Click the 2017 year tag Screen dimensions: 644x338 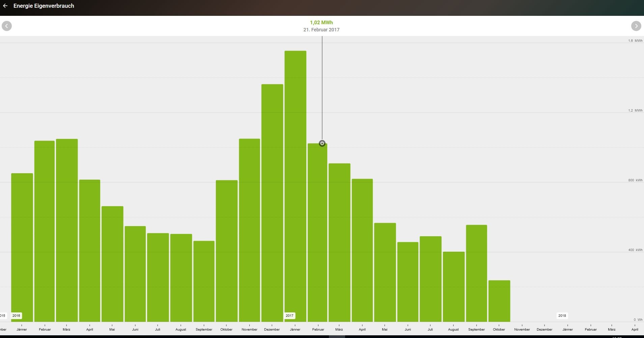tap(289, 316)
